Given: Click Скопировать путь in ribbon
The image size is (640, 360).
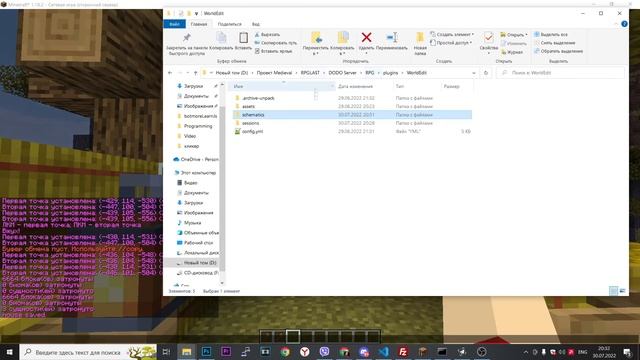Looking at the screenshot, I should 276,43.
